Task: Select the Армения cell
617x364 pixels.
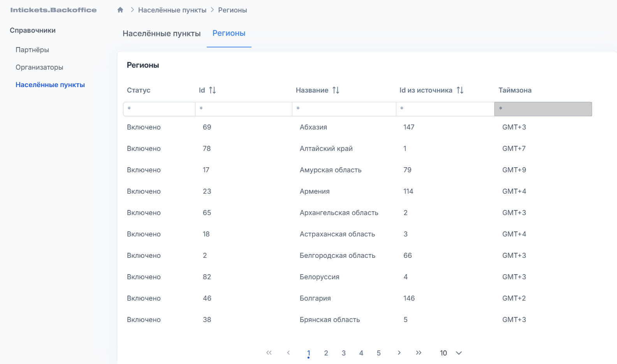Action: click(315, 191)
